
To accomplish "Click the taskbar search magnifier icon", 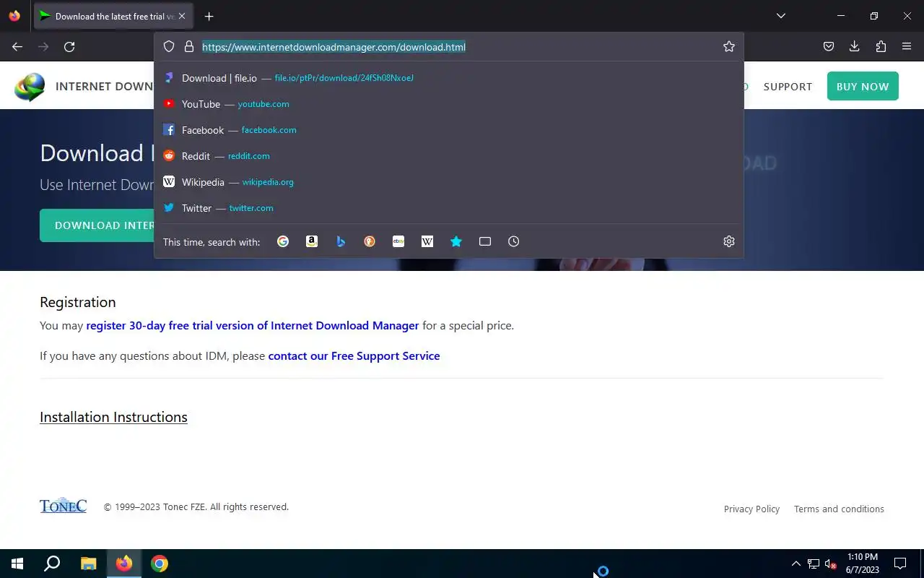I will 52,564.
